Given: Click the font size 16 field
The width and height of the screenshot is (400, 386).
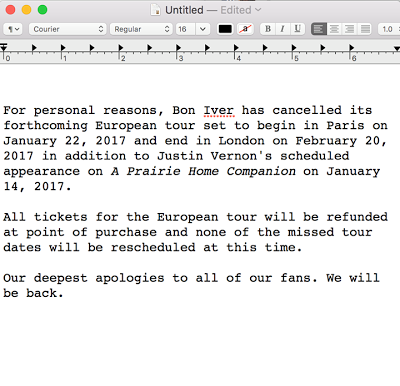Looking at the screenshot, I should (x=185, y=29).
